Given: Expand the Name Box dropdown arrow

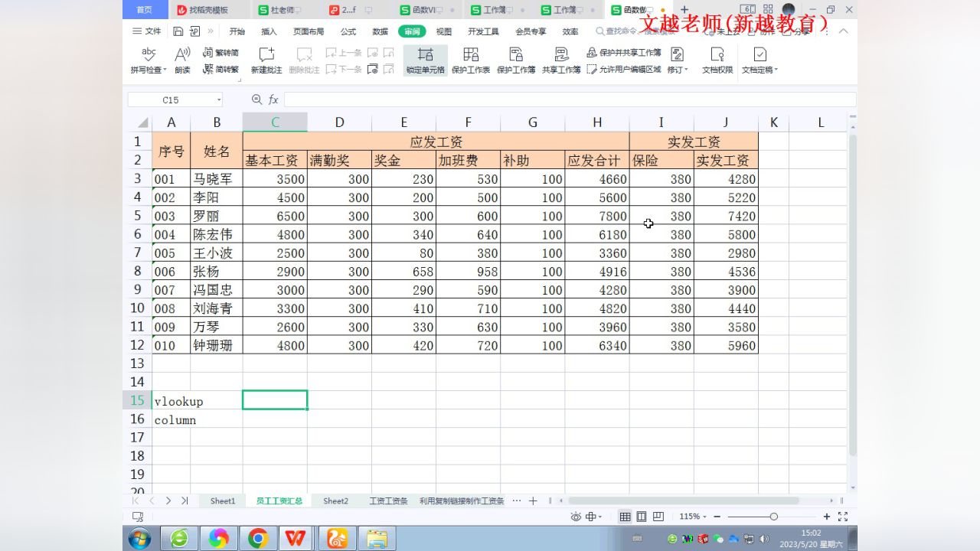Looking at the screenshot, I should [219, 99].
